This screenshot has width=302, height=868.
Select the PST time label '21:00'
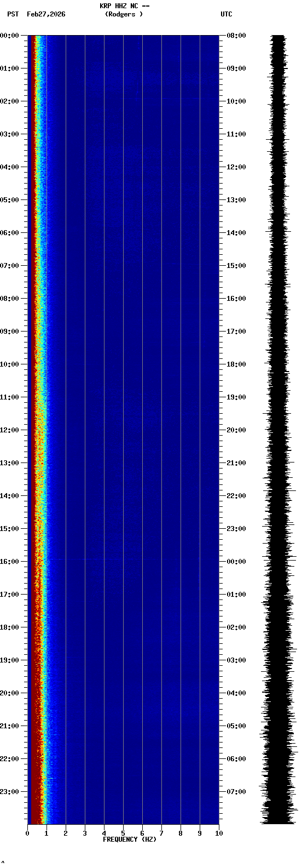click(9, 726)
